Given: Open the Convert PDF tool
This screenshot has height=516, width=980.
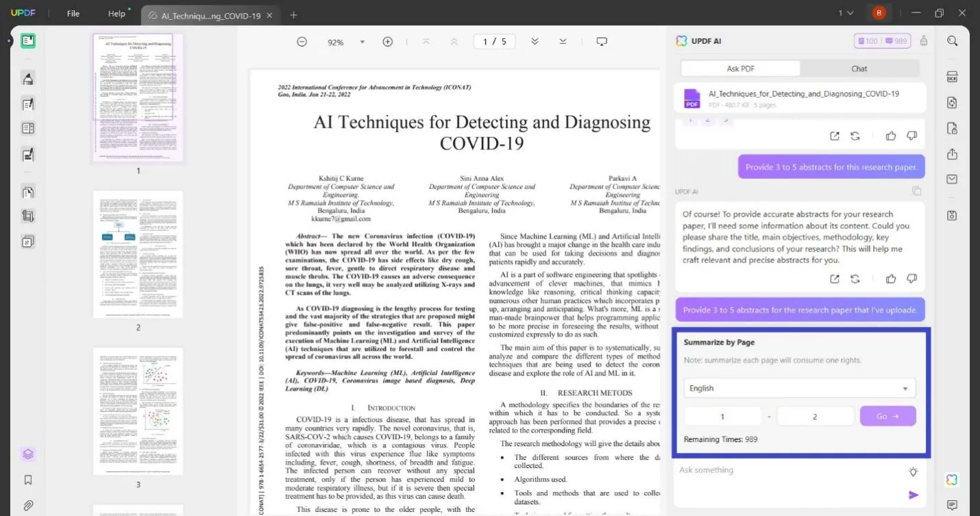Looking at the screenshot, I should coord(952,103).
